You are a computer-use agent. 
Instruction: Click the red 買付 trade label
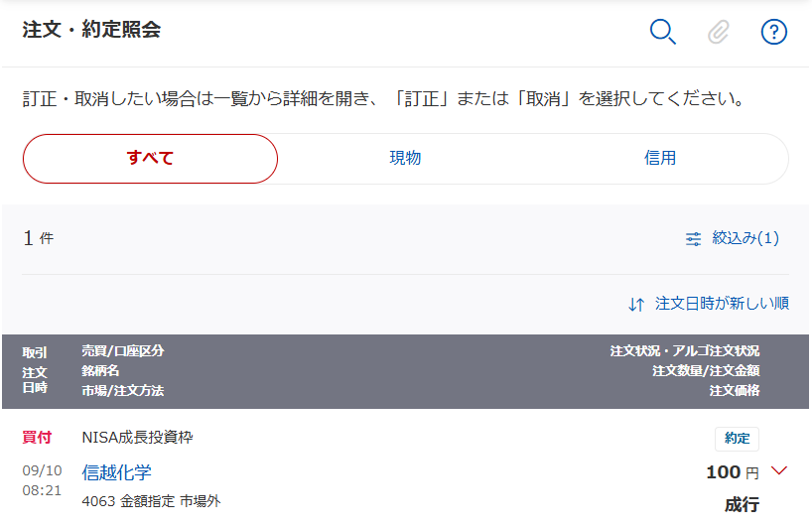pyautogui.click(x=37, y=438)
